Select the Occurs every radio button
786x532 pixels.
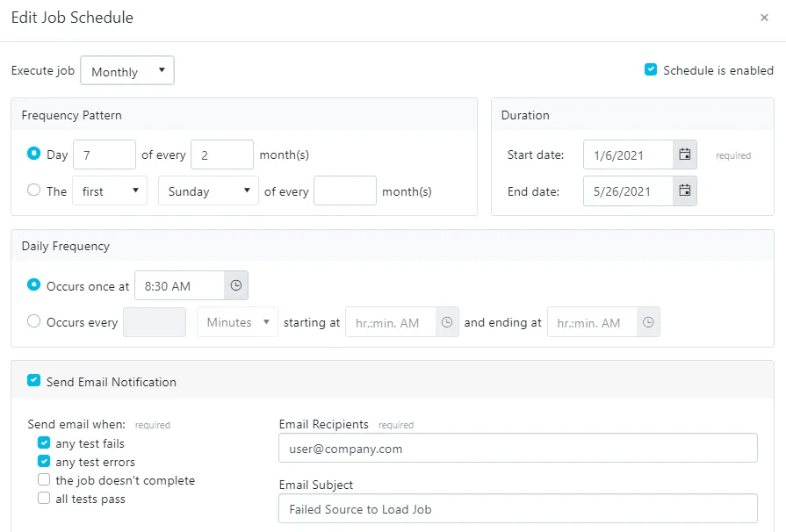(33, 321)
